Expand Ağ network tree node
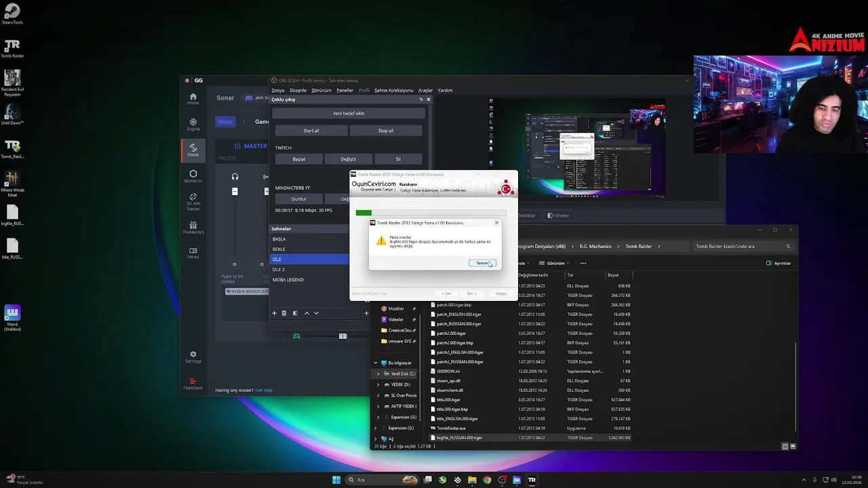This screenshot has width=868, height=488. pos(375,439)
